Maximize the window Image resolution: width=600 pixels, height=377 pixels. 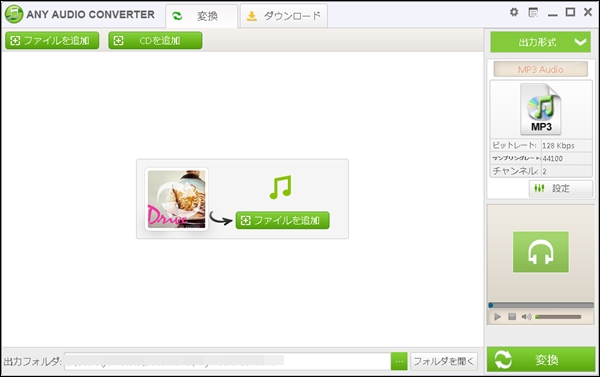pos(570,12)
